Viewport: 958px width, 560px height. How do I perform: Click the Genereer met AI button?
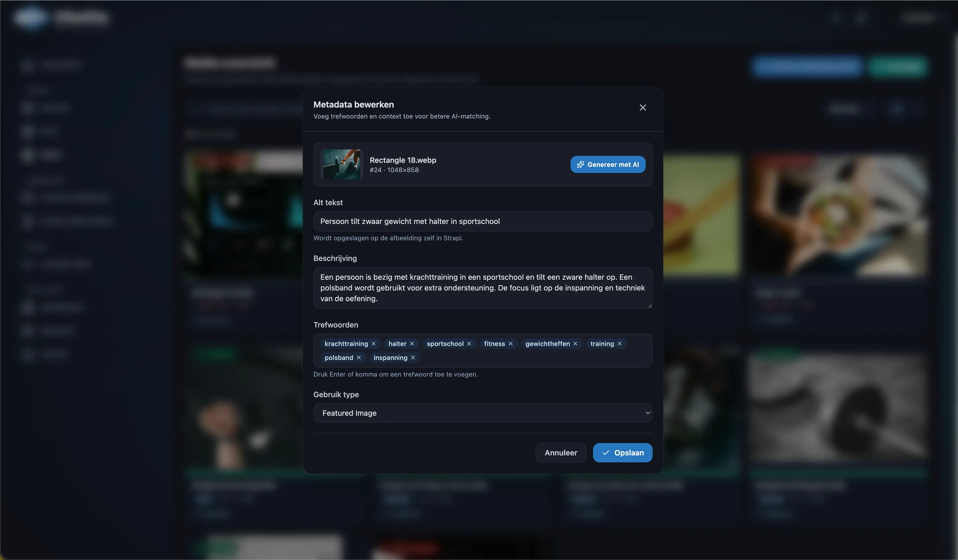coord(608,164)
